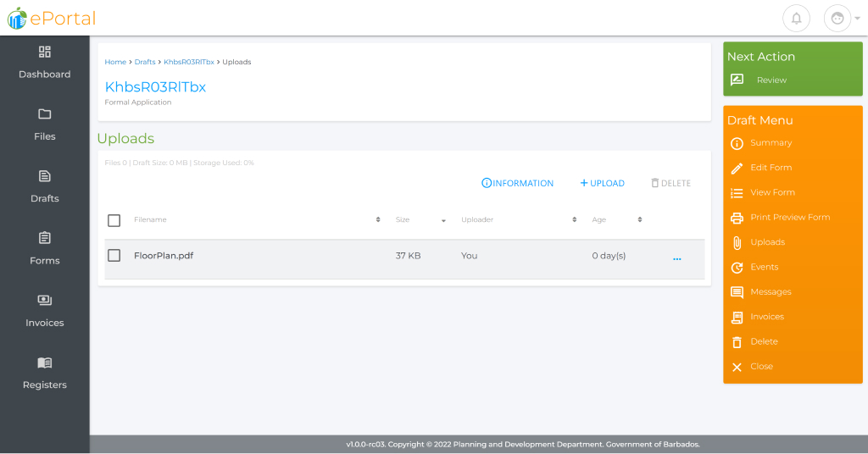Check the FloorPlan.pdf row checkbox
This screenshot has height=454, width=868.
click(114, 256)
